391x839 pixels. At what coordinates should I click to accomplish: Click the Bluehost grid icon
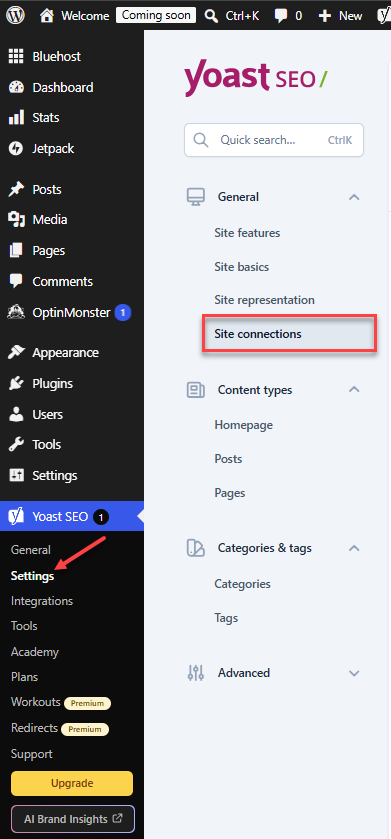[17, 56]
